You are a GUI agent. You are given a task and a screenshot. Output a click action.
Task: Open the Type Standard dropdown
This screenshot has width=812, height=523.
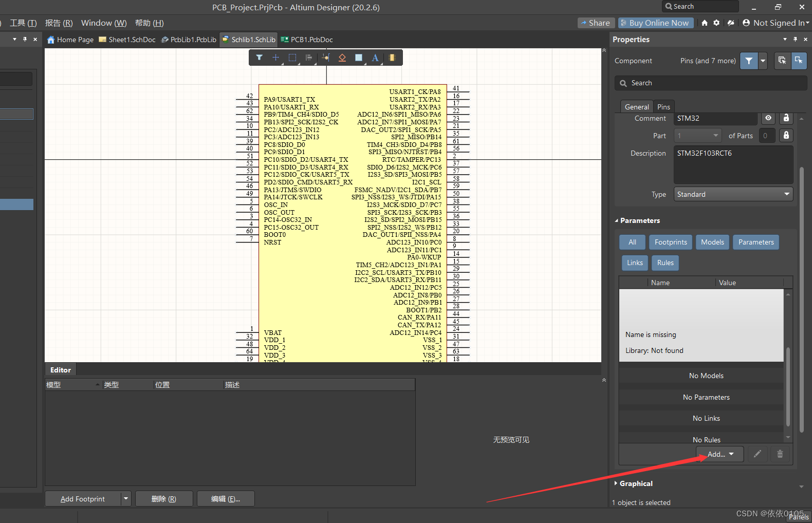coord(733,194)
